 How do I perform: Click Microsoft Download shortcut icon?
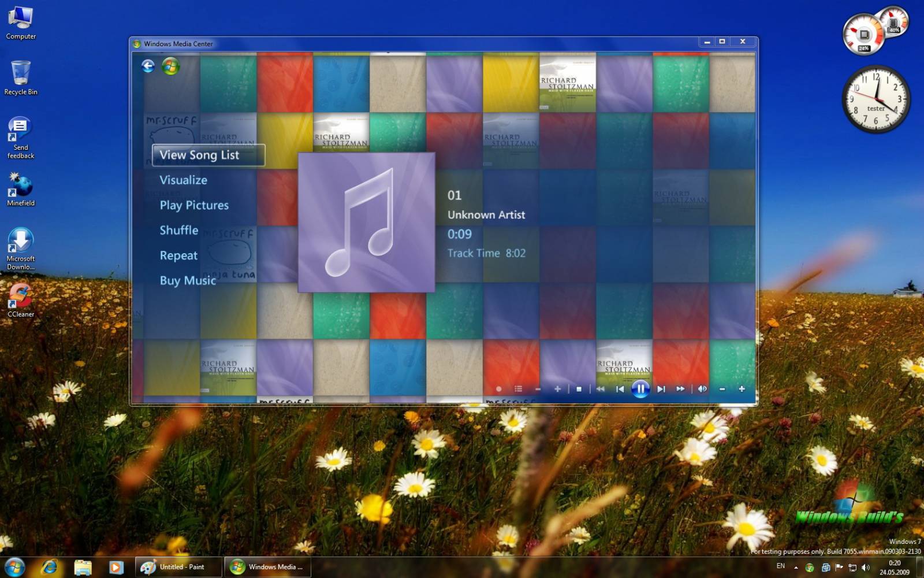click(21, 249)
